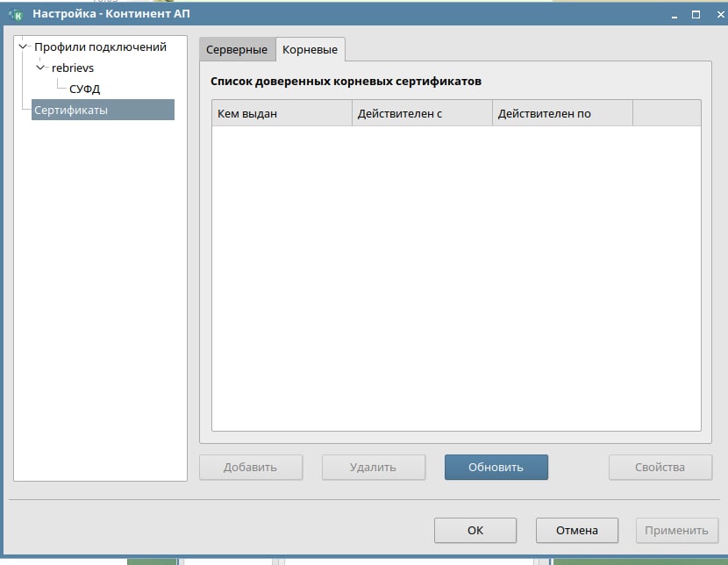Cancel with the Отмена button
728x565 pixels.
point(577,530)
